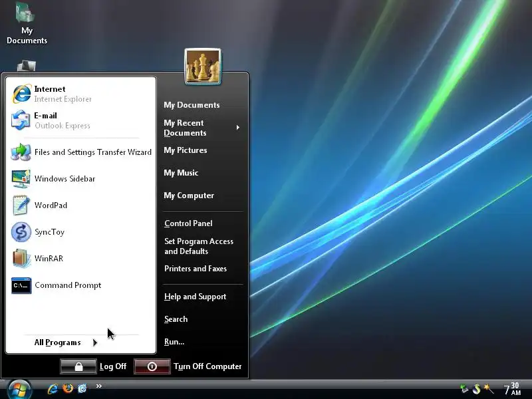Viewport: 532px width, 399px height.
Task: Open Control Panel
Action: point(188,223)
